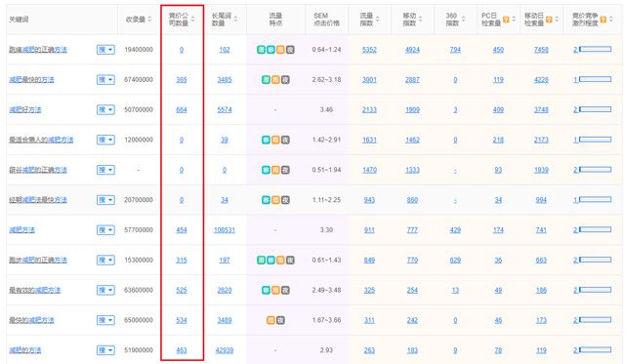The width and height of the screenshot is (625, 364).
Task: Open help icon beside 移动日检索量 header
Action: [549, 20]
